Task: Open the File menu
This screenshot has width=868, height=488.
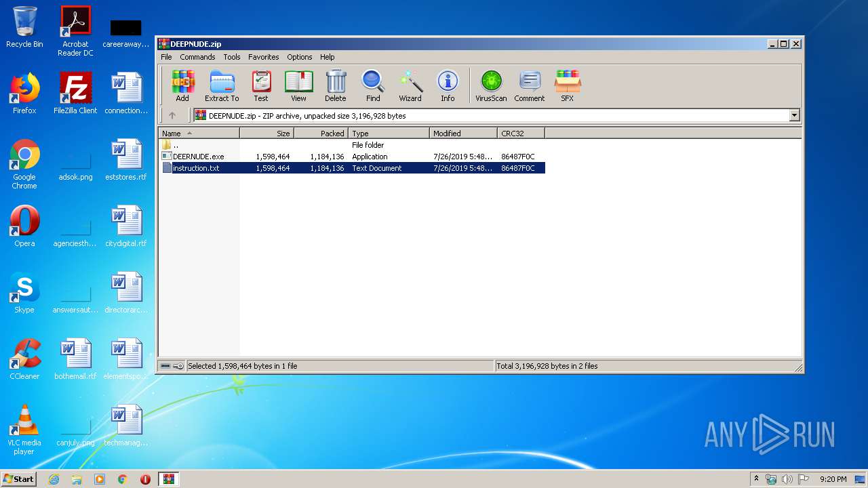Action: pos(166,57)
